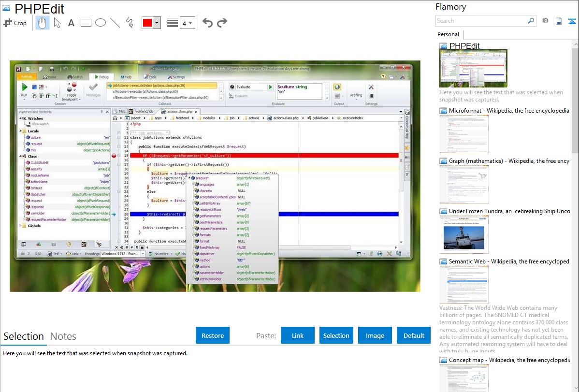Screen dimensions: 579x392
Task: Click icon beside Microformat snapshot title
Action: (x=443, y=111)
